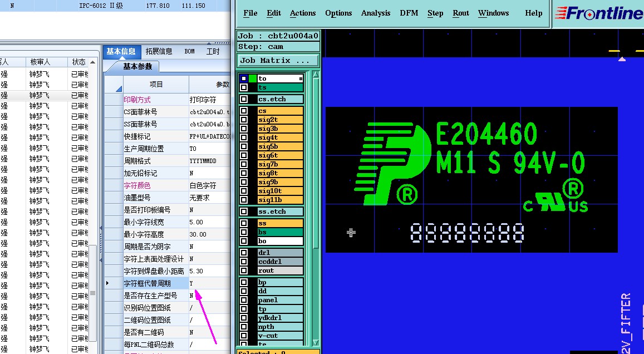Check the 'cs' layer box
This screenshot has width=644, height=354.
[x=244, y=110]
